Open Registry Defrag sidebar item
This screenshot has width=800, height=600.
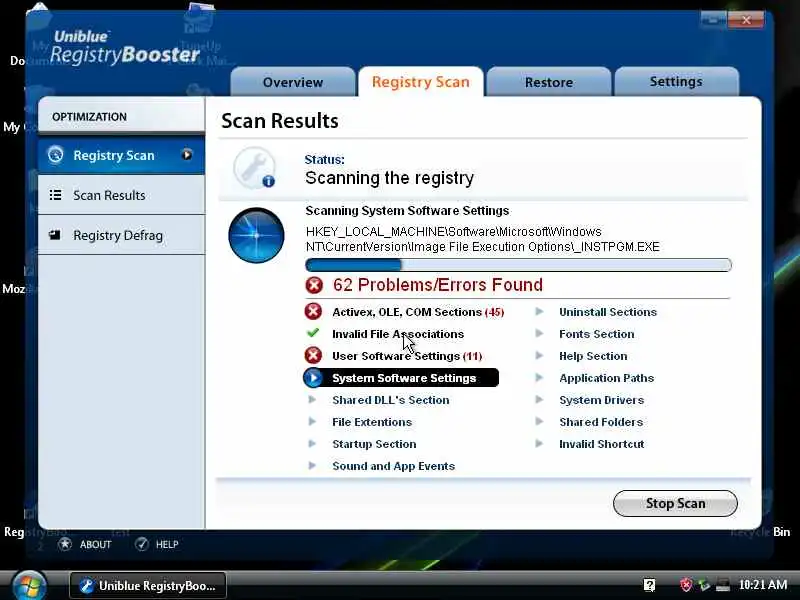pos(121,235)
